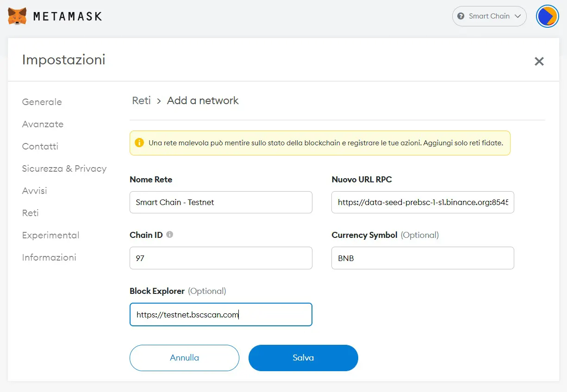This screenshot has width=567, height=392.
Task: Close the Impostazioni settings panel
Action: [x=539, y=61]
